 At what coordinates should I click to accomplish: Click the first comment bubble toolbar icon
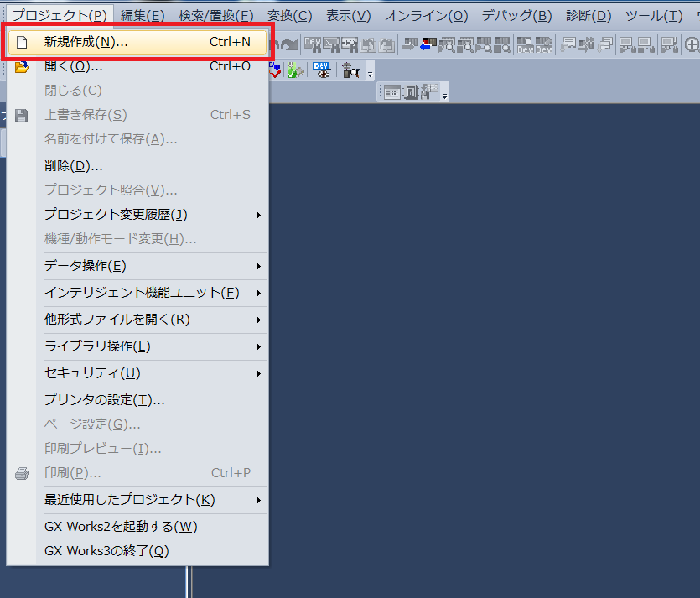click(x=568, y=44)
